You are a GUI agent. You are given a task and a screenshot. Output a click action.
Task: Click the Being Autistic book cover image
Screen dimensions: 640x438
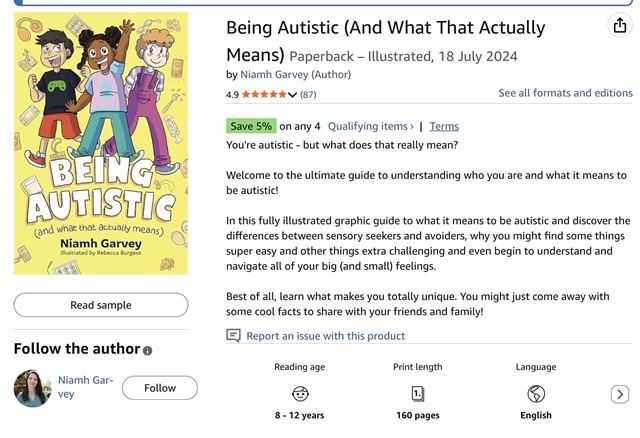tap(101, 144)
